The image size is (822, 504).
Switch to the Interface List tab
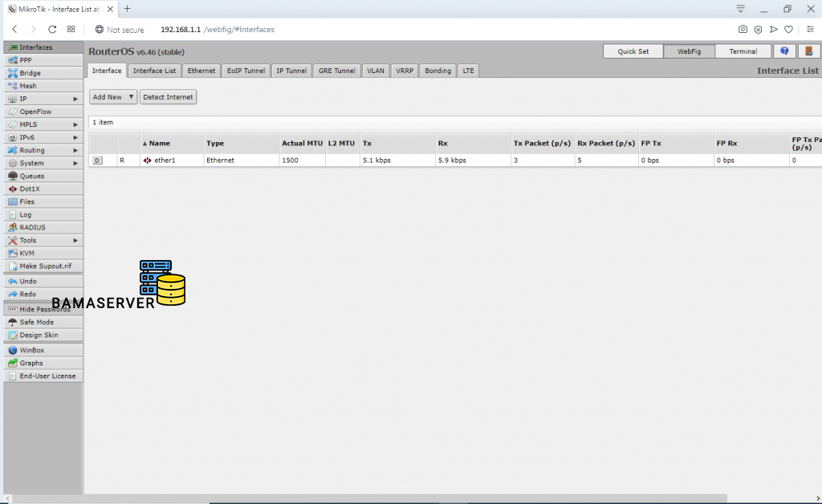point(155,71)
